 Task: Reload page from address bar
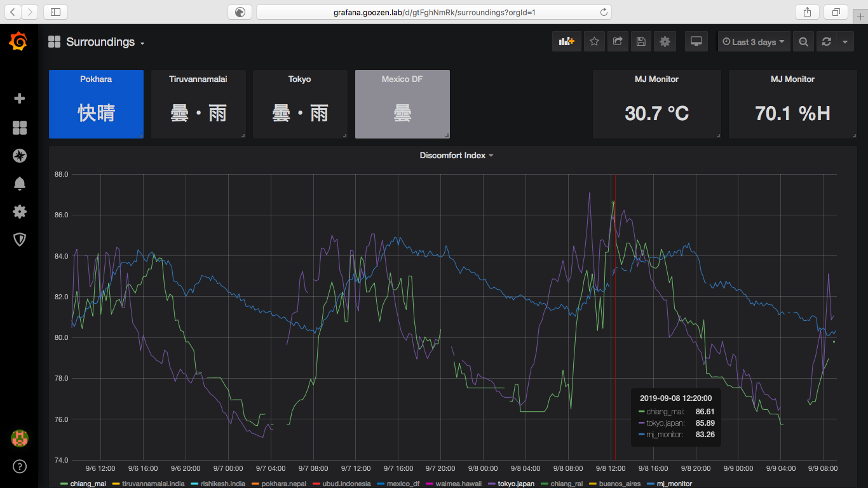[604, 11]
